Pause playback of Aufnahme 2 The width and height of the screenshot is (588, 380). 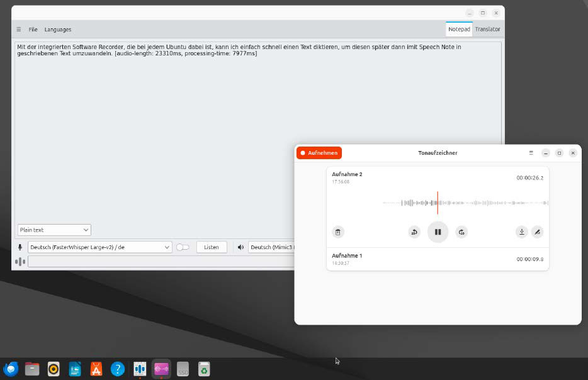438,232
